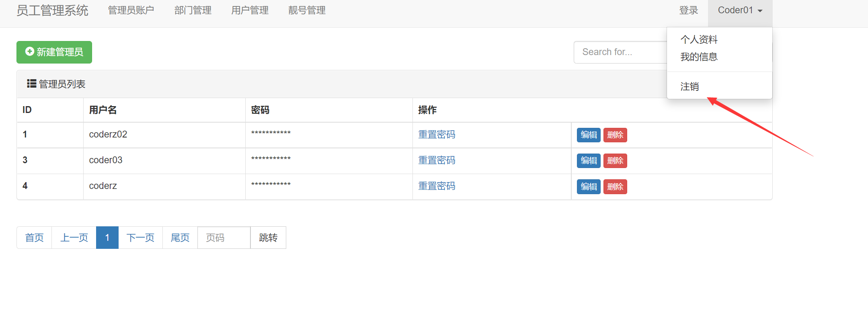The height and width of the screenshot is (322, 868).
Task: Focus the 页码 page number input
Action: pos(224,238)
